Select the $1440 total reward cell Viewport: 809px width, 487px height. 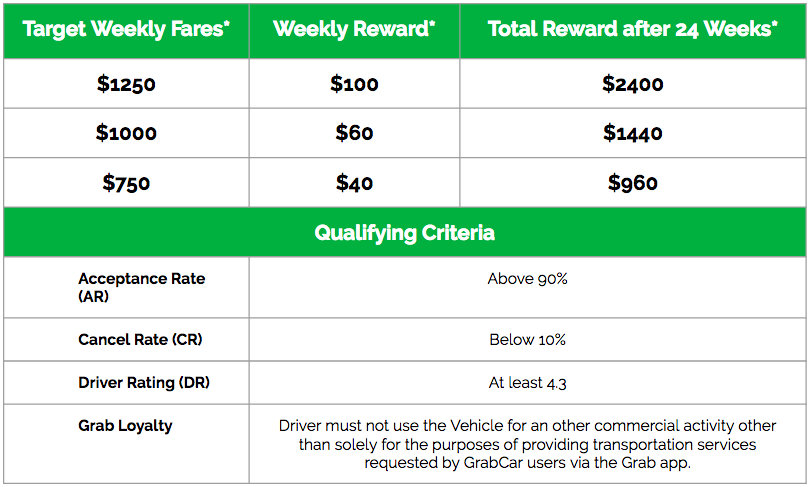point(632,133)
